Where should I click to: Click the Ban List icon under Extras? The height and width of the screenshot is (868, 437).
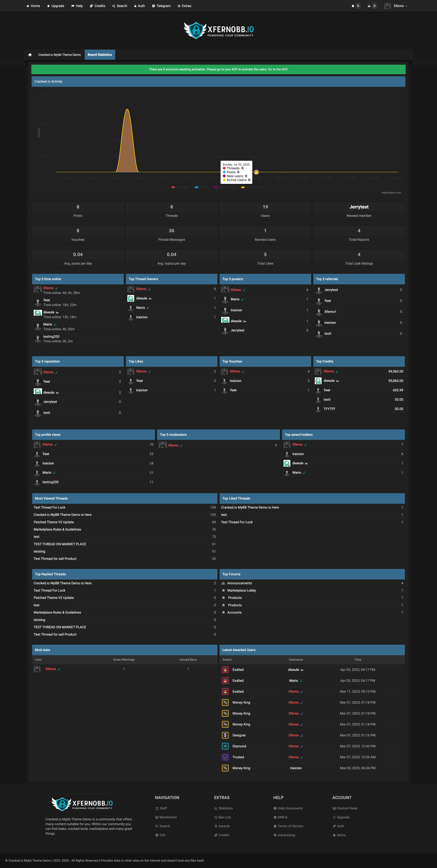point(216,817)
